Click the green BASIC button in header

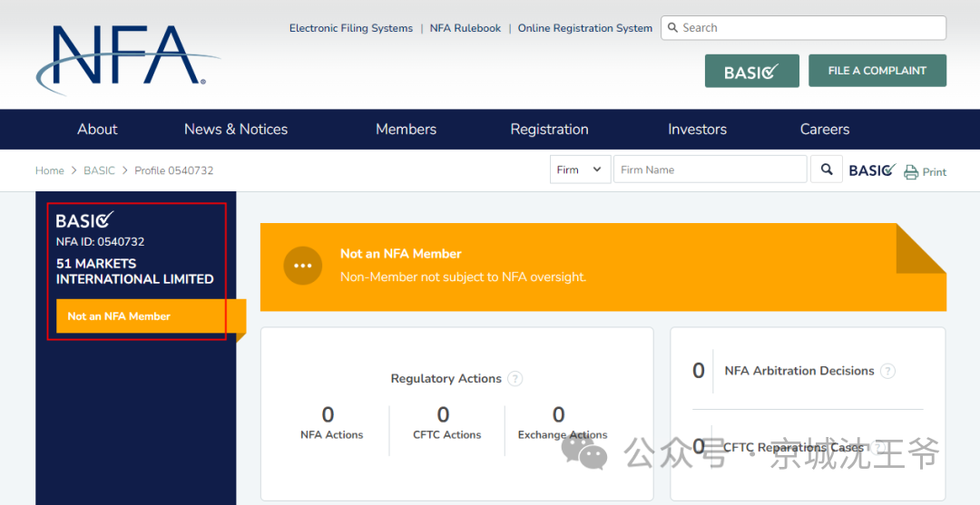(752, 71)
